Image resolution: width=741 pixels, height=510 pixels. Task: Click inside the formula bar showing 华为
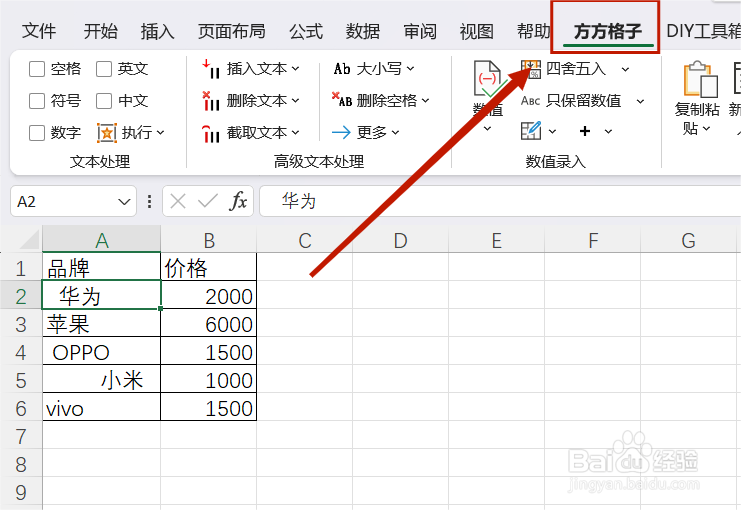(x=500, y=201)
